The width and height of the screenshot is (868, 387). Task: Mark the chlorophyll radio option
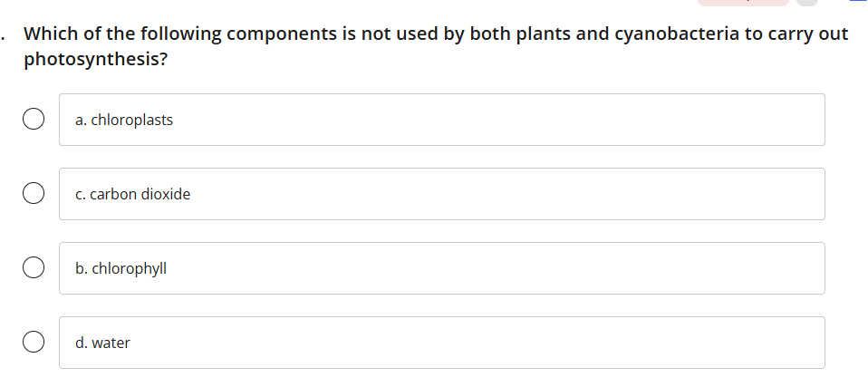pyautogui.click(x=34, y=268)
